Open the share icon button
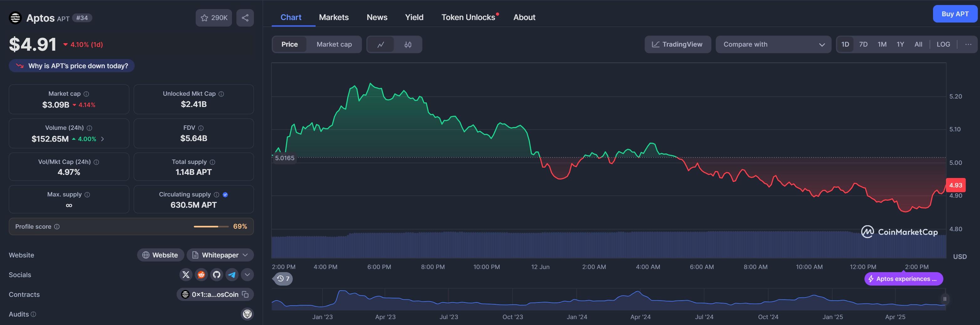This screenshot has width=980, height=325. pyautogui.click(x=245, y=18)
